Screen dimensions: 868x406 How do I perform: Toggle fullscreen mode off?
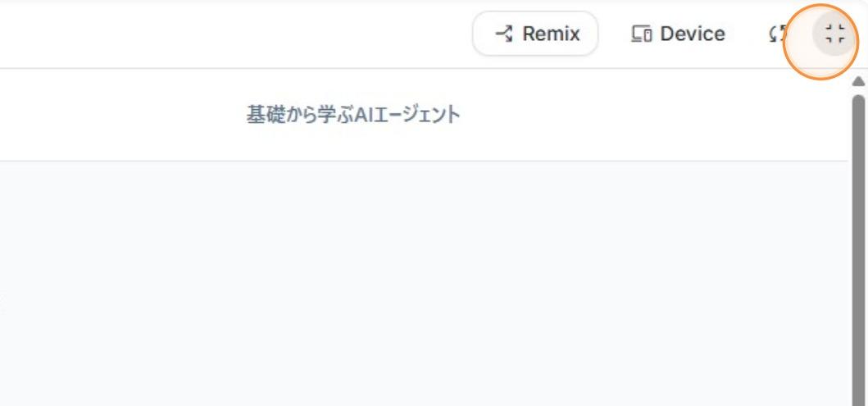click(834, 34)
